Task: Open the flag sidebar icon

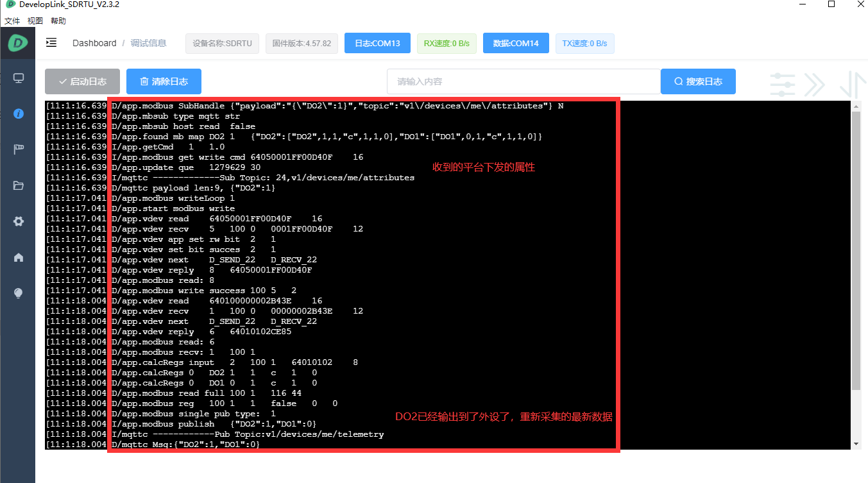Action: (19, 149)
